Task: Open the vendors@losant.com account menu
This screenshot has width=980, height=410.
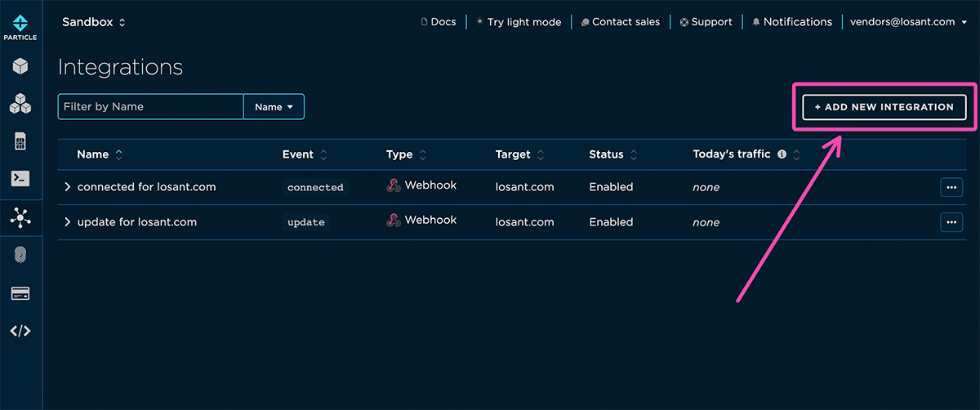Action: 907,22
